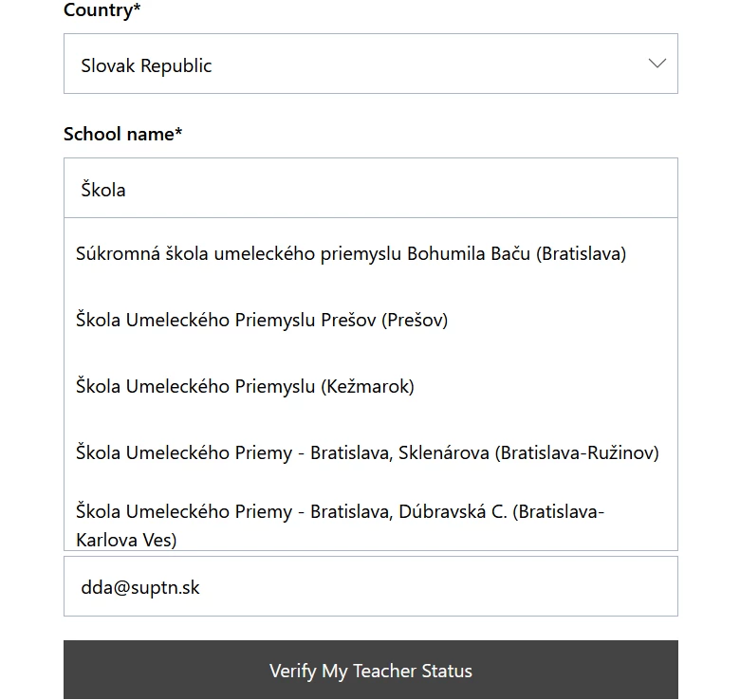Click the 'Škola Umeleckého Priemyslu (Kežmarok)' entry
740x700 pixels.
tap(245, 386)
